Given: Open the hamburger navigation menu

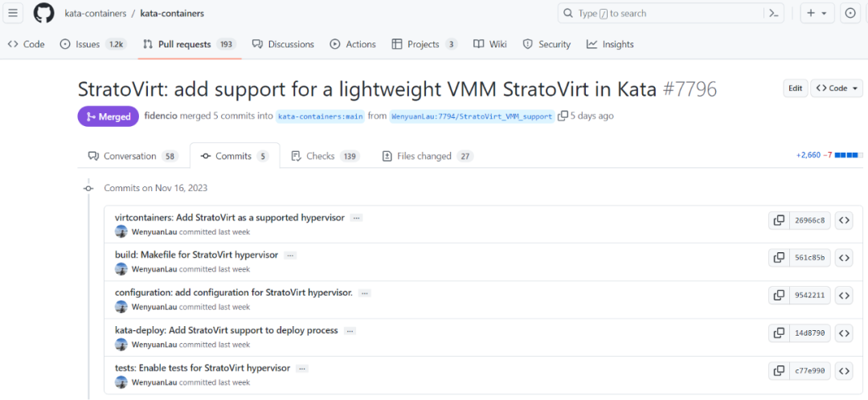Looking at the screenshot, I should 14,13.
